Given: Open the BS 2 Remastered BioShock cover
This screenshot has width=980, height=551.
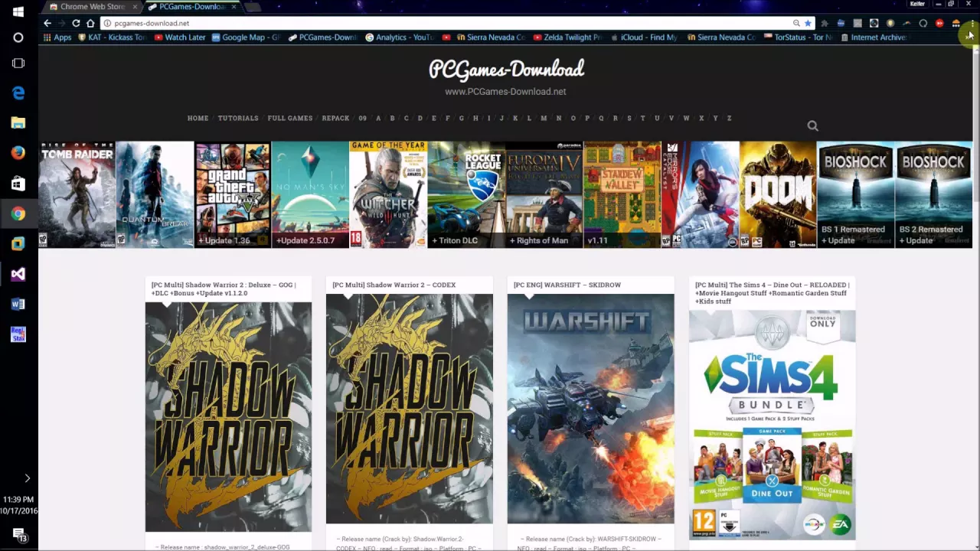Looking at the screenshot, I should (934, 194).
